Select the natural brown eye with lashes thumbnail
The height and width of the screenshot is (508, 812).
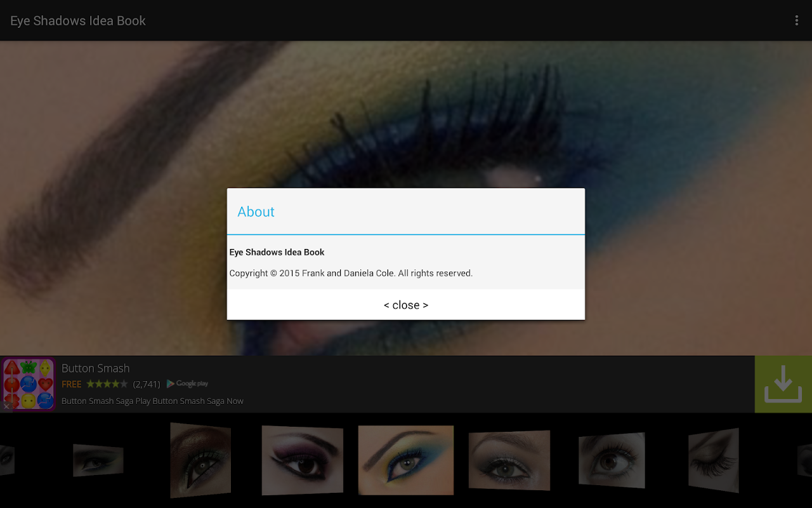point(612,460)
